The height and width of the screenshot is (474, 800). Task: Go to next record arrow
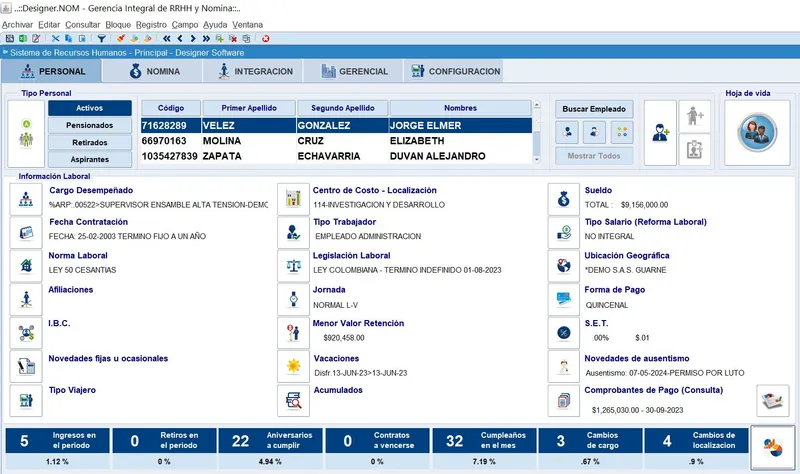coord(193,38)
